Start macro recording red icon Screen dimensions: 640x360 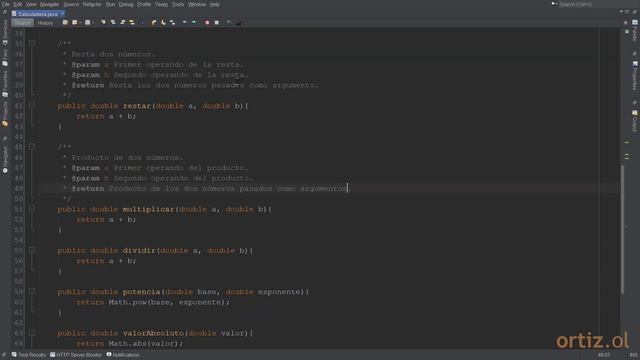207,22
